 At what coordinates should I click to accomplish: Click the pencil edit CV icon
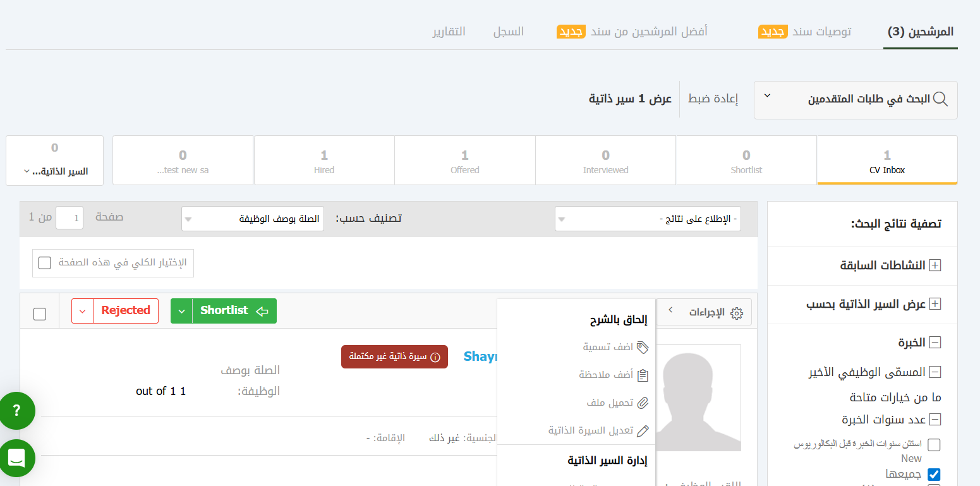coord(643,430)
